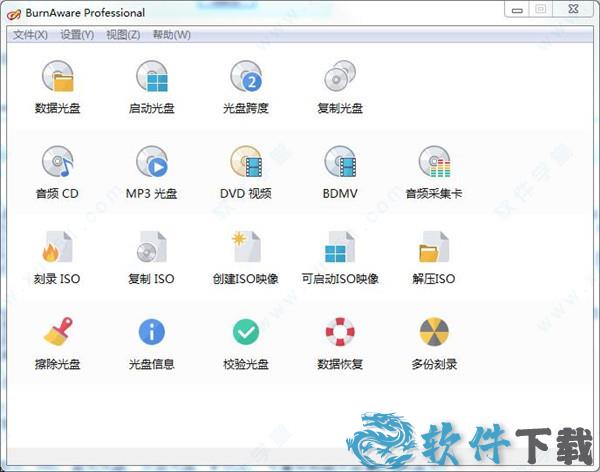Open the 解压ISO extract icon
Viewport: 600px width, 472px height.
click(434, 247)
